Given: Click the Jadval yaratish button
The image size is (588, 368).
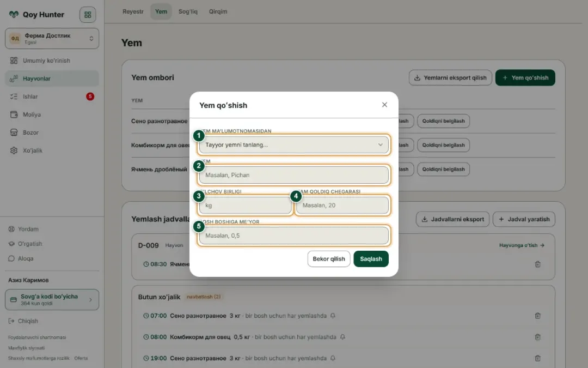Looking at the screenshot, I should point(524,219).
